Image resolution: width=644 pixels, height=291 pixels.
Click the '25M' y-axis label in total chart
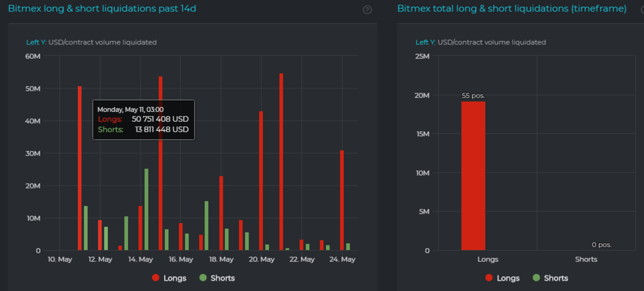[422, 56]
